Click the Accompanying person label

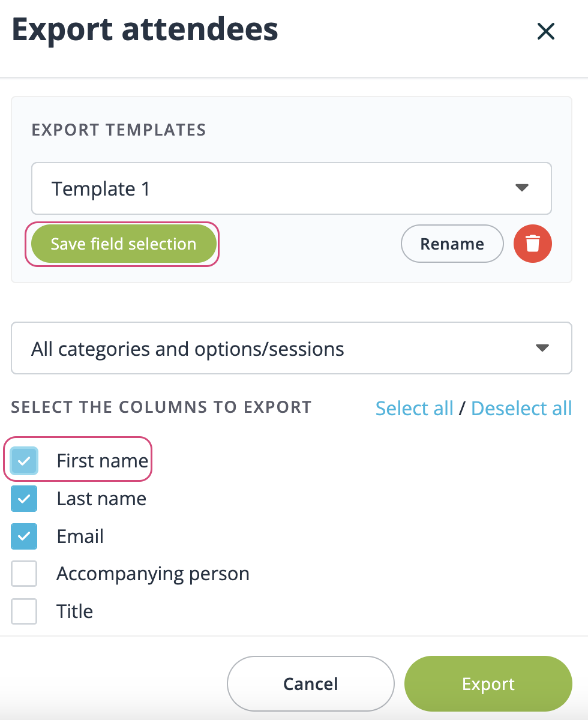[153, 574]
